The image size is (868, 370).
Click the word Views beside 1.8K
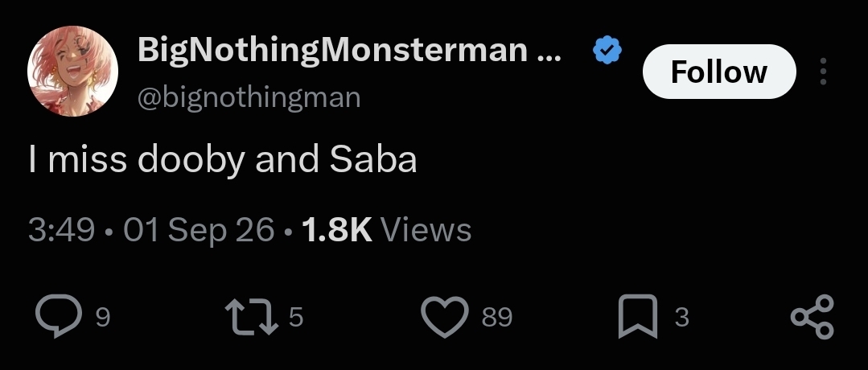(x=426, y=229)
